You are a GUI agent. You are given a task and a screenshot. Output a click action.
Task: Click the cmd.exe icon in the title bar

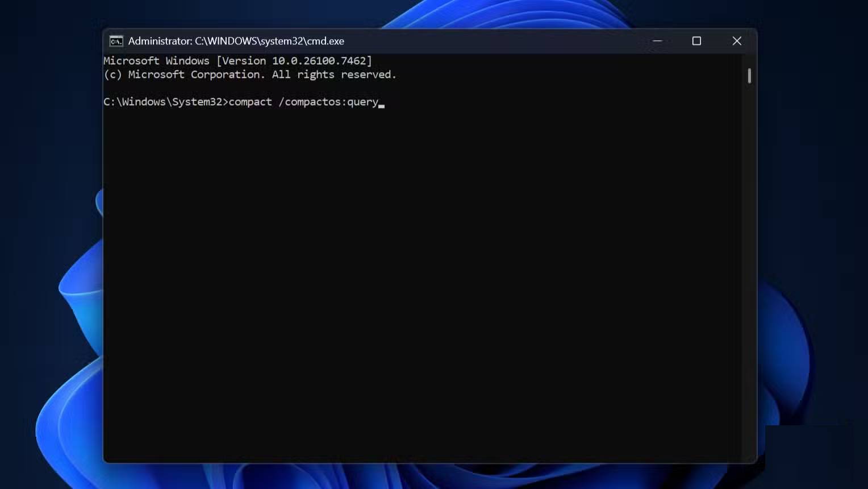coord(116,41)
